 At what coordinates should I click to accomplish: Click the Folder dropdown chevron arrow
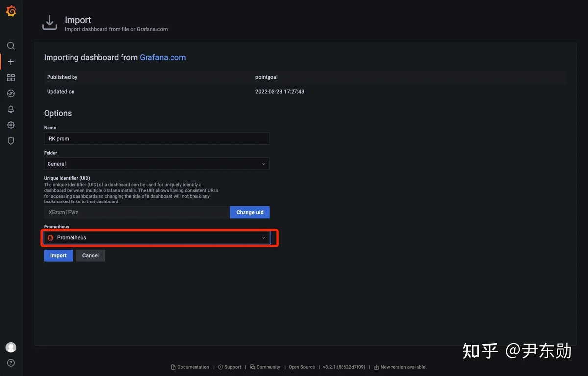[263, 164]
